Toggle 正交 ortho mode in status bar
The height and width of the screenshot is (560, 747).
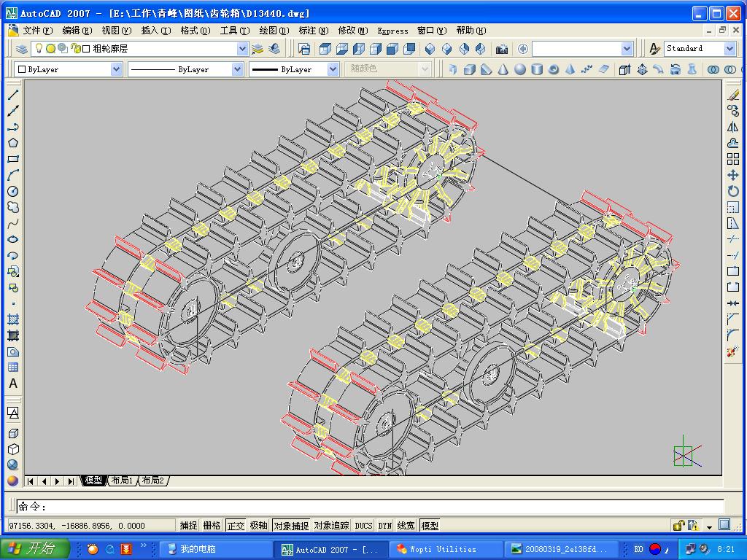point(236,526)
